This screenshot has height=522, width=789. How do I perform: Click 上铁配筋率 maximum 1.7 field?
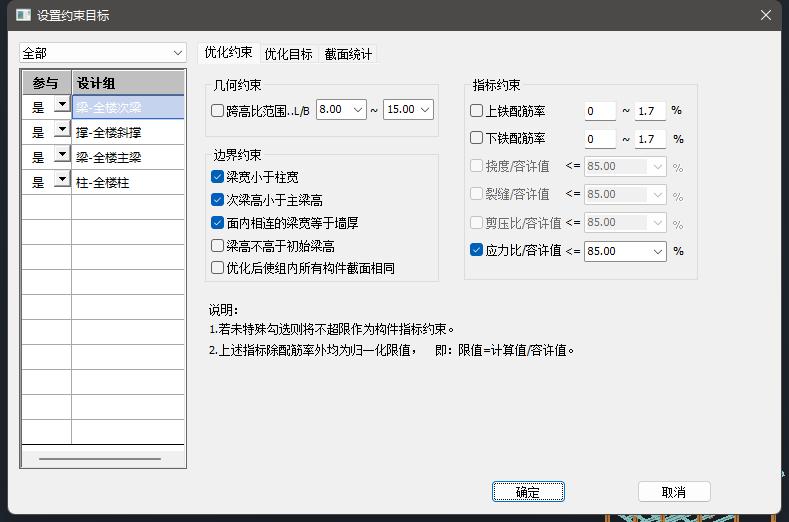pos(651,111)
